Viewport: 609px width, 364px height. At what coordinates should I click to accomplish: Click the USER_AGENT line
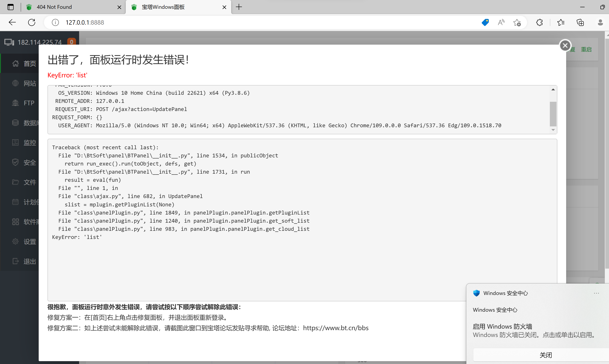point(280,125)
